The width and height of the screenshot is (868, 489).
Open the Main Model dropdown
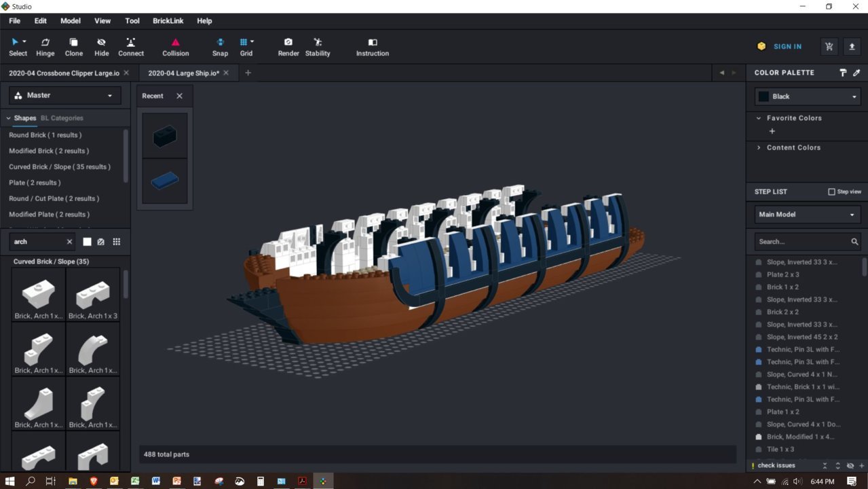(x=808, y=215)
